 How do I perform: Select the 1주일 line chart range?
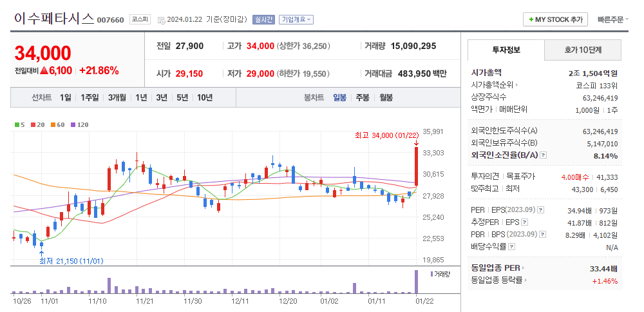tap(90, 98)
